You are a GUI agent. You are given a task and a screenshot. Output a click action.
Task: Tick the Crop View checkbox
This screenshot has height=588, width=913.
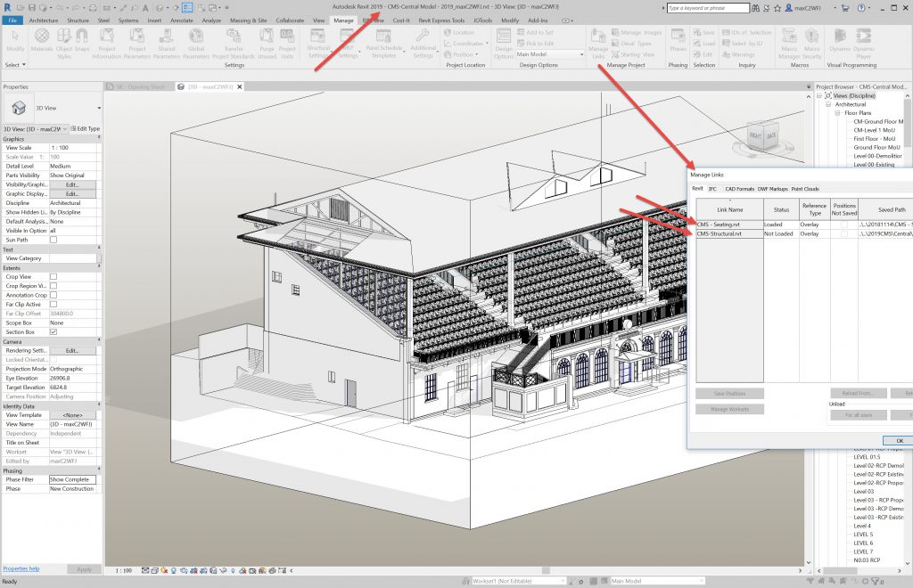pyautogui.click(x=53, y=276)
